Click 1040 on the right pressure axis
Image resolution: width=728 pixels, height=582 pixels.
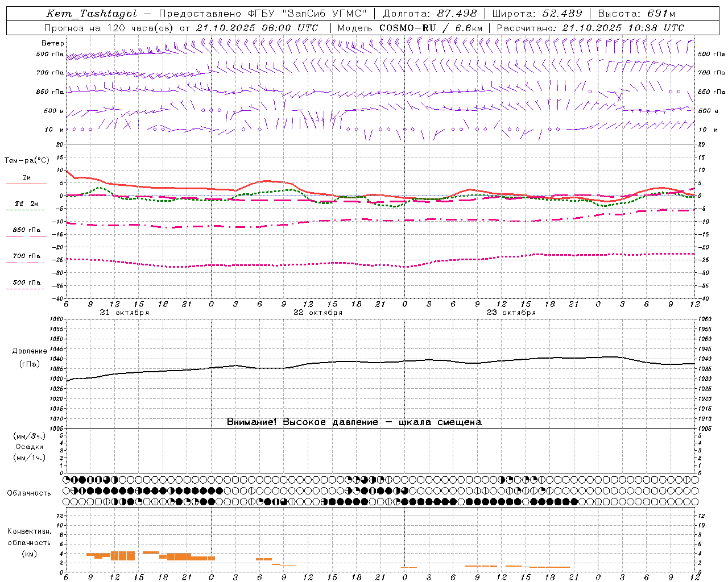705,359
